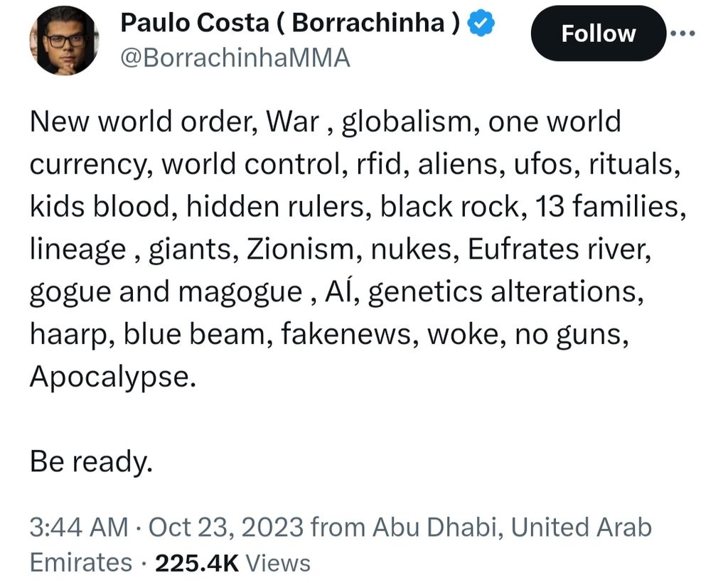Open the 225.4K view count
This screenshot has height=583, width=728.
tap(196, 563)
